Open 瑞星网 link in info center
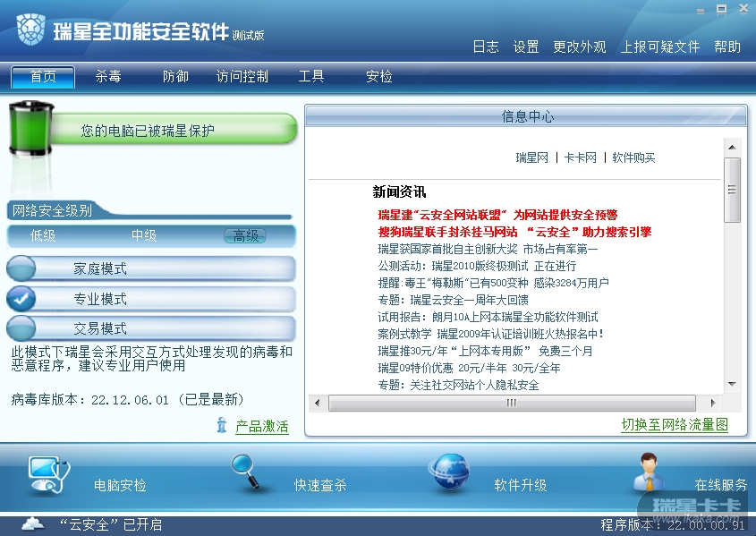This screenshot has height=536, width=756. [531, 157]
